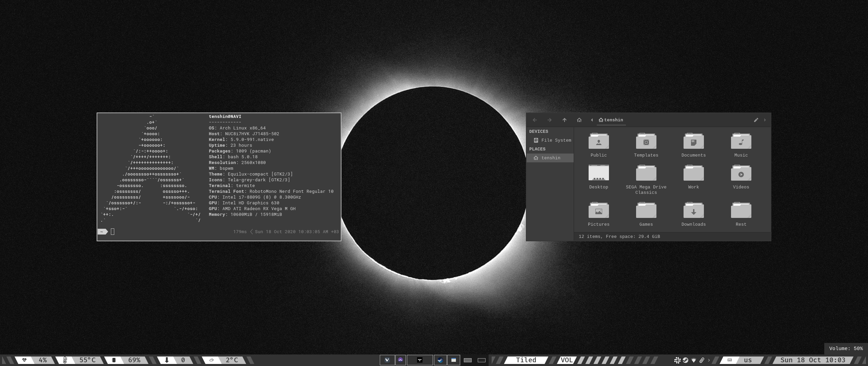Click the paperclip tray icon
This screenshot has height=366, width=868.
(702, 360)
